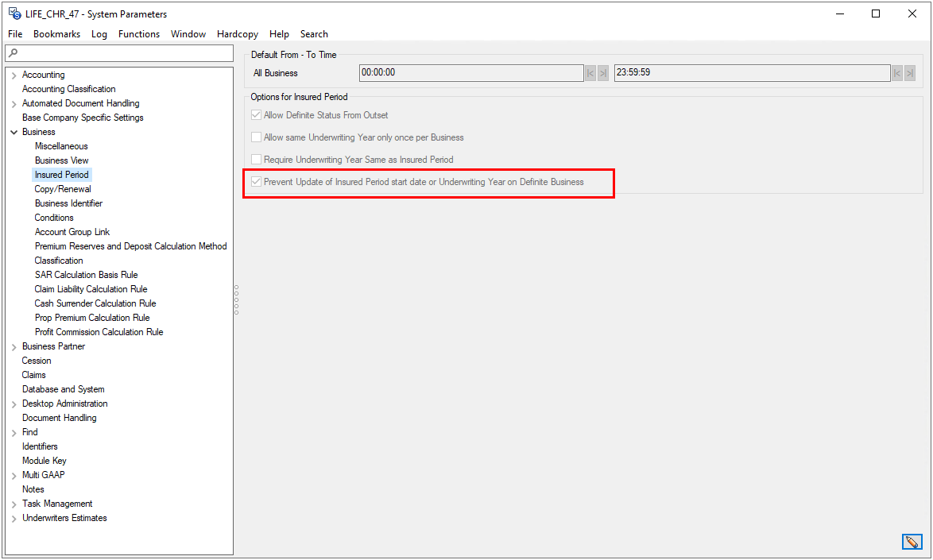
Task: Enable Allow same Underwriting Year only once per Business
Action: [256, 137]
